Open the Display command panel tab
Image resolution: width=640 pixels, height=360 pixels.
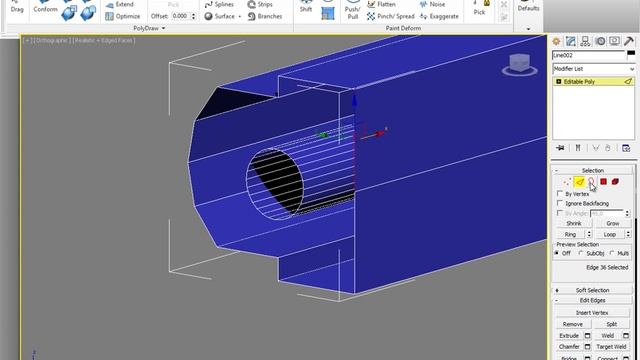pos(614,41)
